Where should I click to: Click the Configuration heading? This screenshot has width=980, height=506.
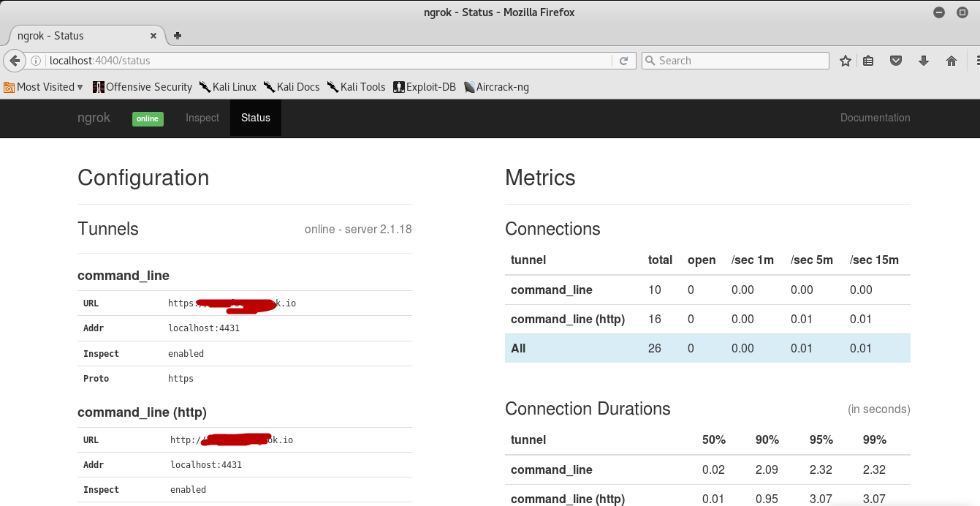click(x=143, y=178)
